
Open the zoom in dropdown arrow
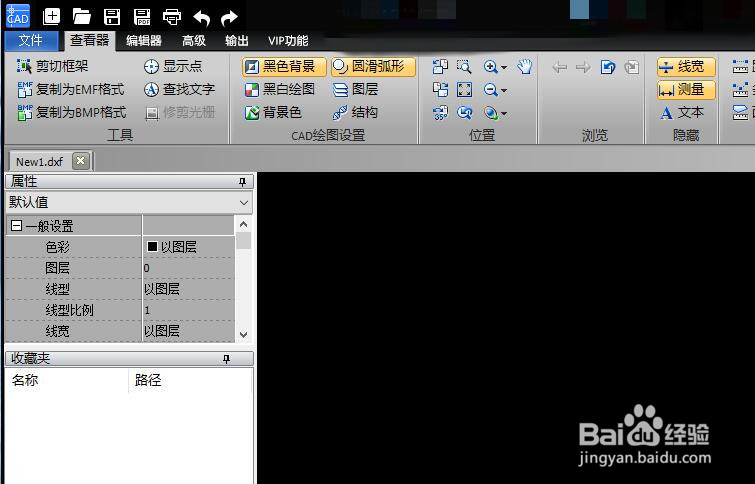504,67
